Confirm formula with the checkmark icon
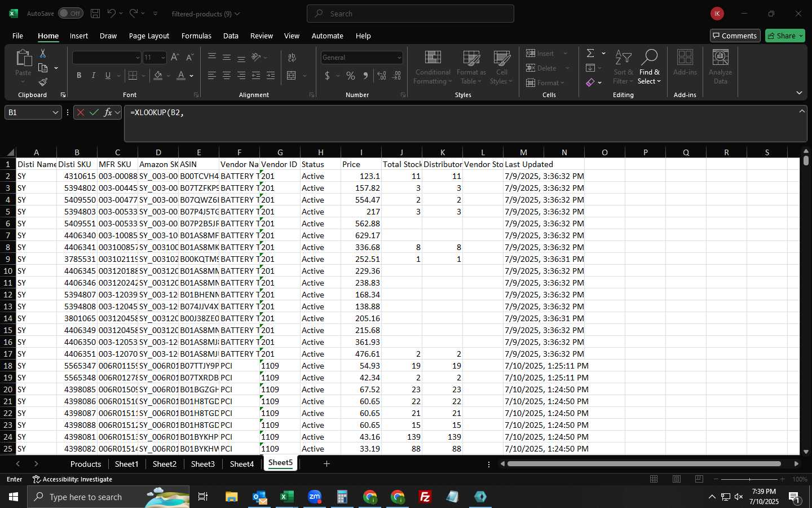Image resolution: width=812 pixels, height=508 pixels. (x=94, y=112)
